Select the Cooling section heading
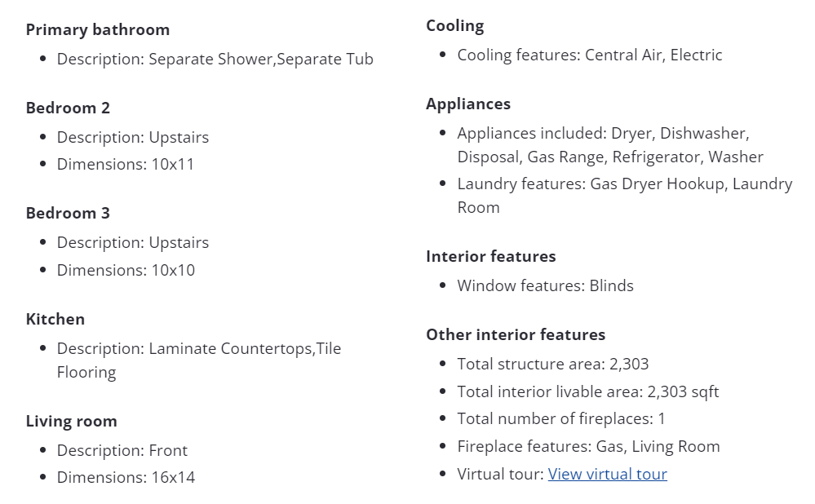Viewport: 815px width, 504px height. click(454, 25)
